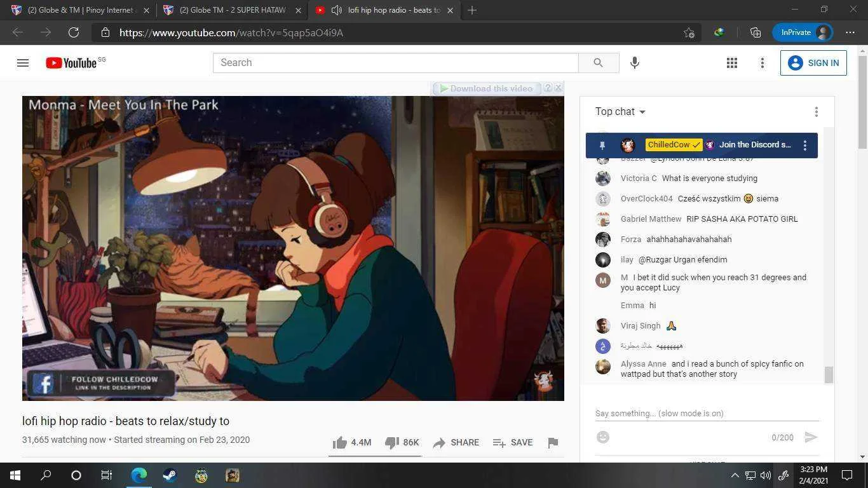Open the Windows notification center

[x=847, y=475]
